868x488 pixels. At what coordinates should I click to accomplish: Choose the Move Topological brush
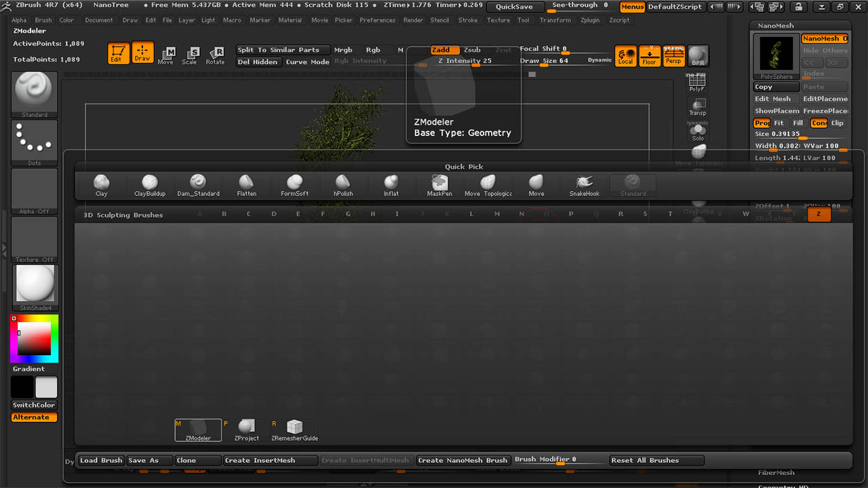[x=488, y=185]
